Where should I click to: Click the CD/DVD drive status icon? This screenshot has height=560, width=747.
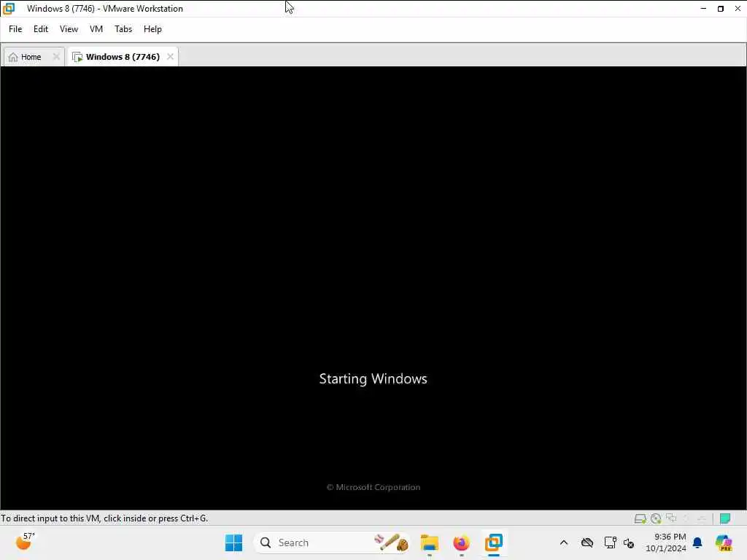[656, 518]
